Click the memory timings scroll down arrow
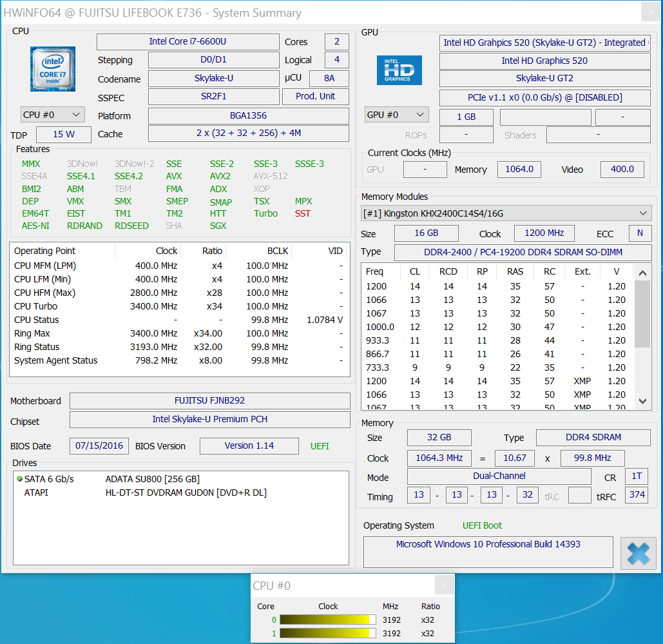This screenshot has height=644, width=663. [x=643, y=401]
